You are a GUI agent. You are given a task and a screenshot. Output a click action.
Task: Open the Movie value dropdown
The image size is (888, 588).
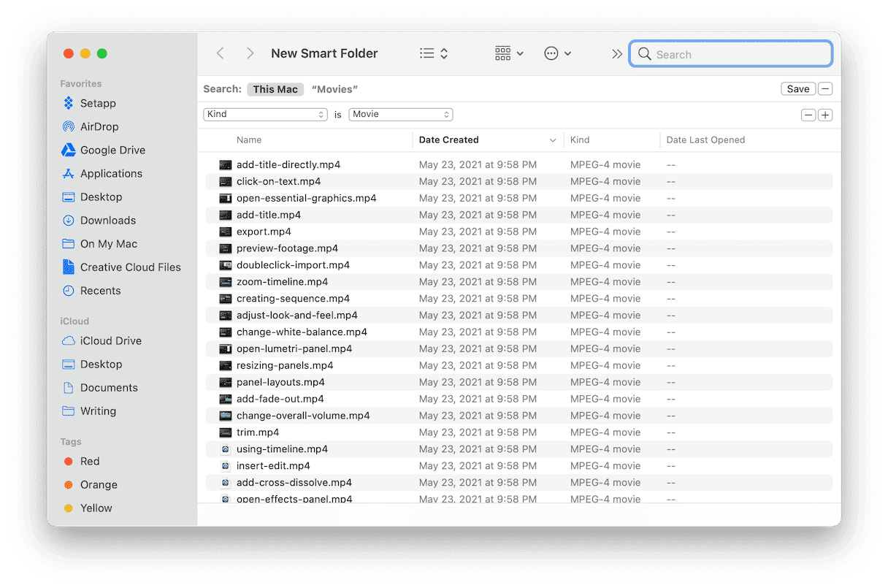(400, 115)
